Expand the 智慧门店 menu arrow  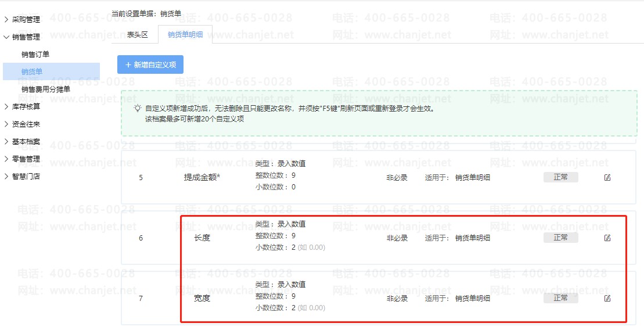6,176
